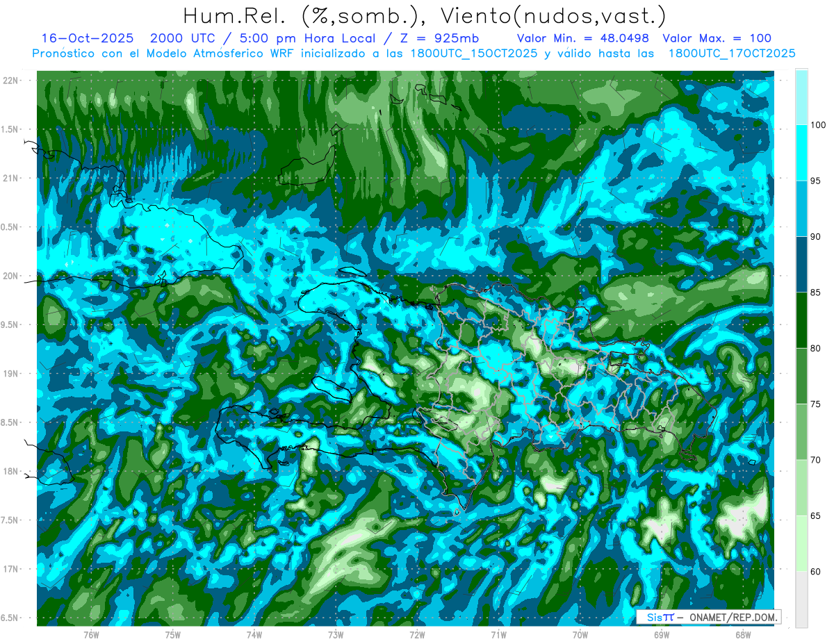Click the dark green 80–85 legend band

[801, 320]
